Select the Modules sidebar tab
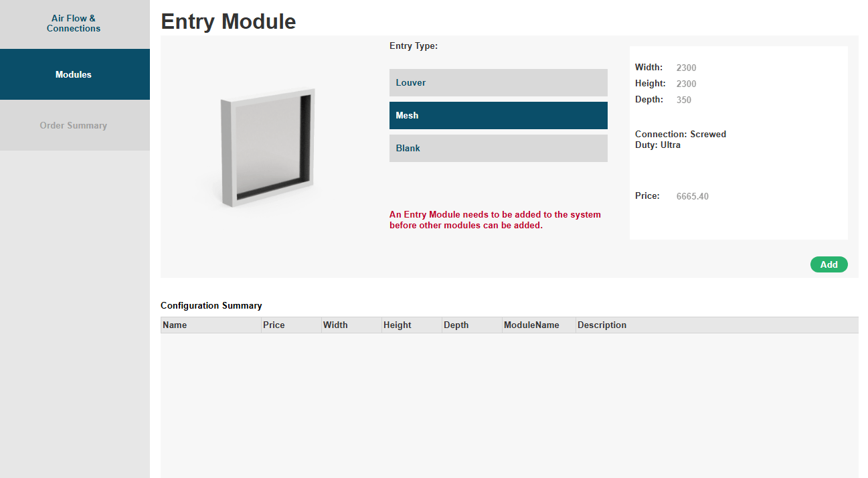Screen dimensions: 868x478 point(74,74)
